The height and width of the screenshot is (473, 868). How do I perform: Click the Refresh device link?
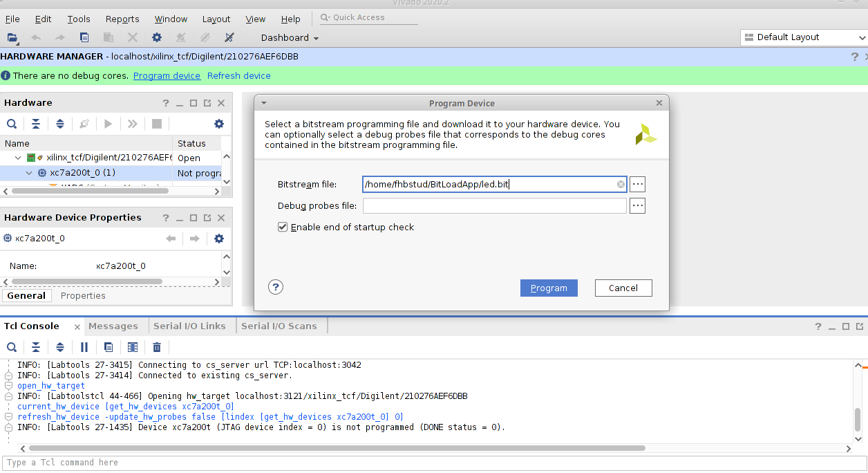point(238,76)
